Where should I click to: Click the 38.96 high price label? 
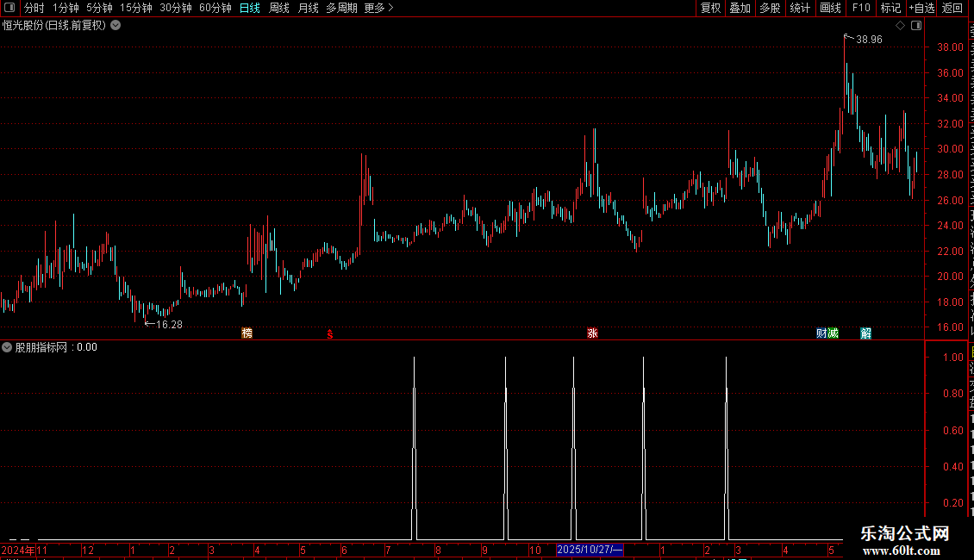869,40
